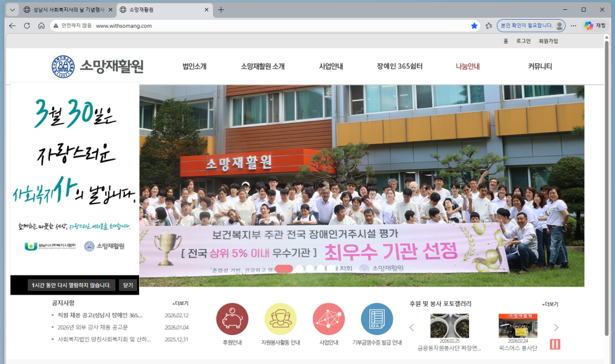The image size is (615, 364).
Task: Pause the photo gallery slideshow
Action: [x=555, y=344]
